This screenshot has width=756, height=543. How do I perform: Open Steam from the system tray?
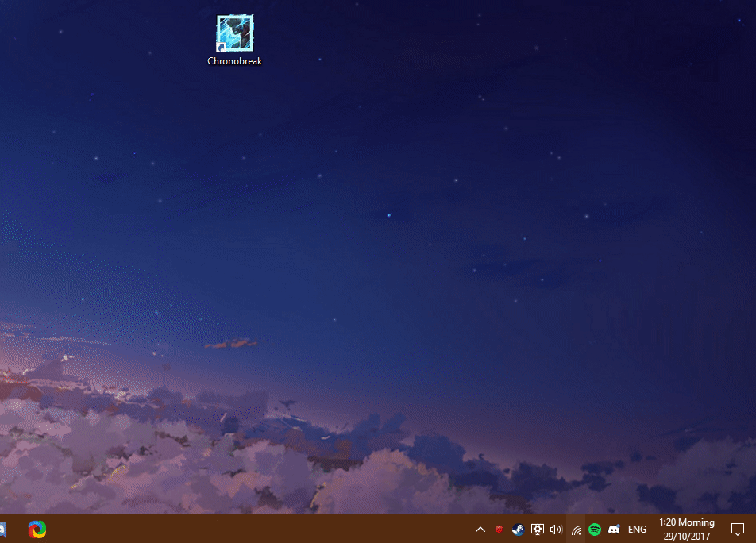click(x=518, y=530)
